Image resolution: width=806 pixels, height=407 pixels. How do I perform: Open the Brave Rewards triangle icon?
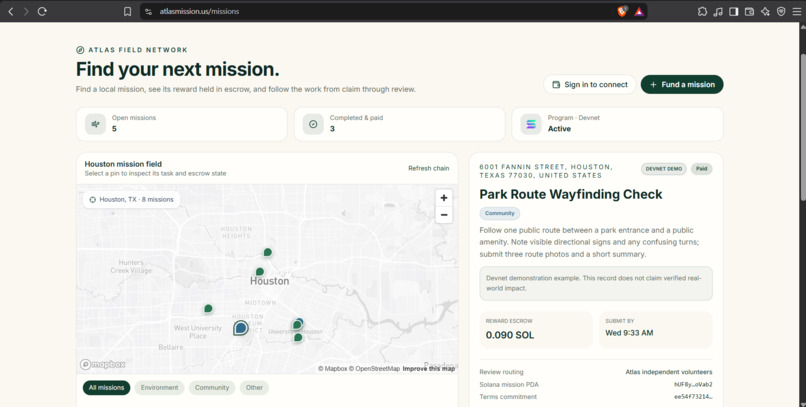click(638, 11)
